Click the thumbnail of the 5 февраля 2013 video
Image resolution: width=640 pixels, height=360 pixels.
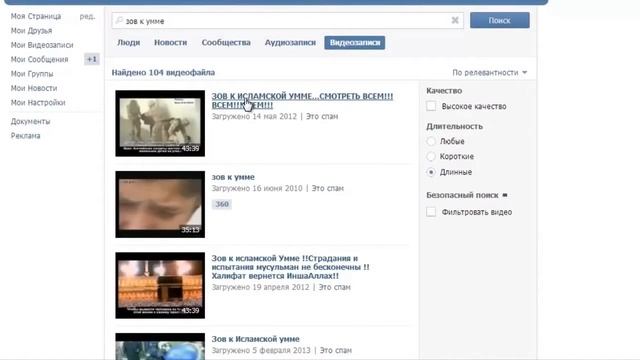(x=160, y=347)
